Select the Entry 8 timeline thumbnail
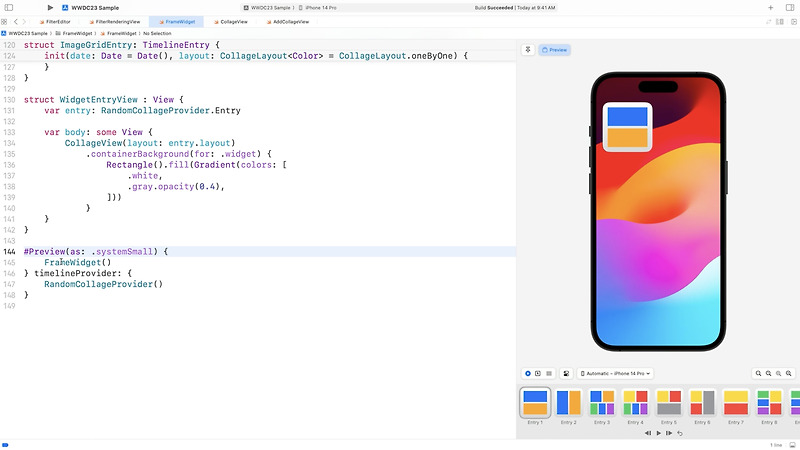 (769, 403)
